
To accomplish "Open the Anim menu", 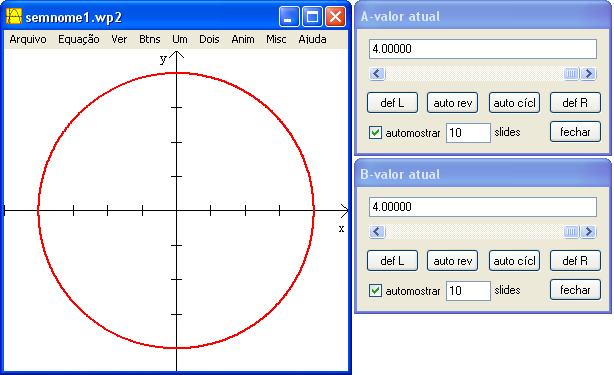I will click(243, 39).
